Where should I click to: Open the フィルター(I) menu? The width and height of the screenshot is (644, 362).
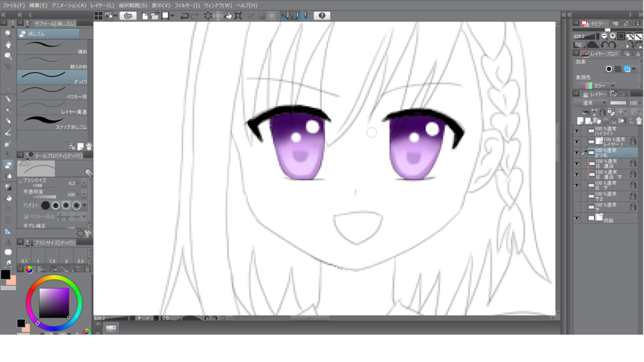point(187,5)
